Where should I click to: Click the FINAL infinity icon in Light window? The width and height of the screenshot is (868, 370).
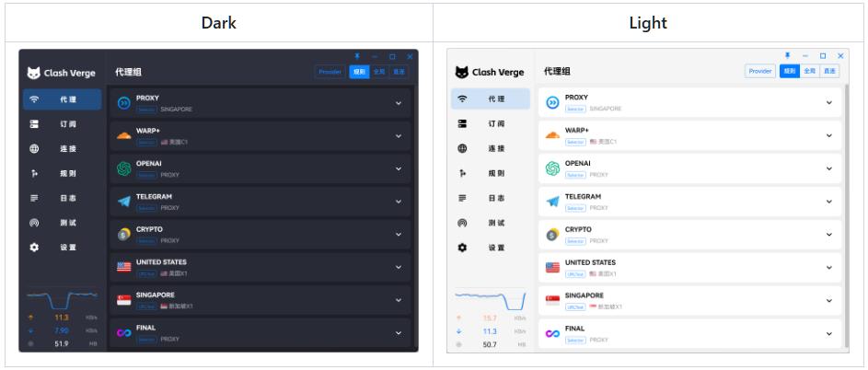tap(552, 333)
